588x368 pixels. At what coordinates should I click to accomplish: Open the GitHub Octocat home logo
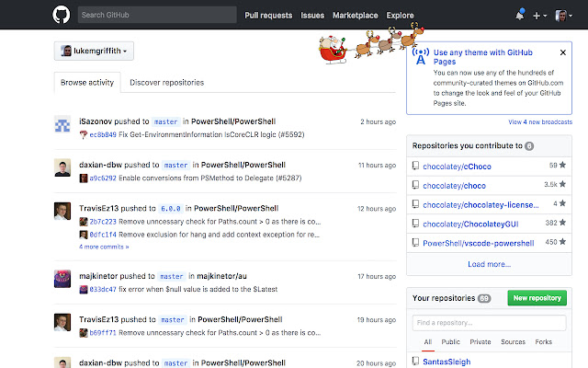pyautogui.click(x=62, y=15)
